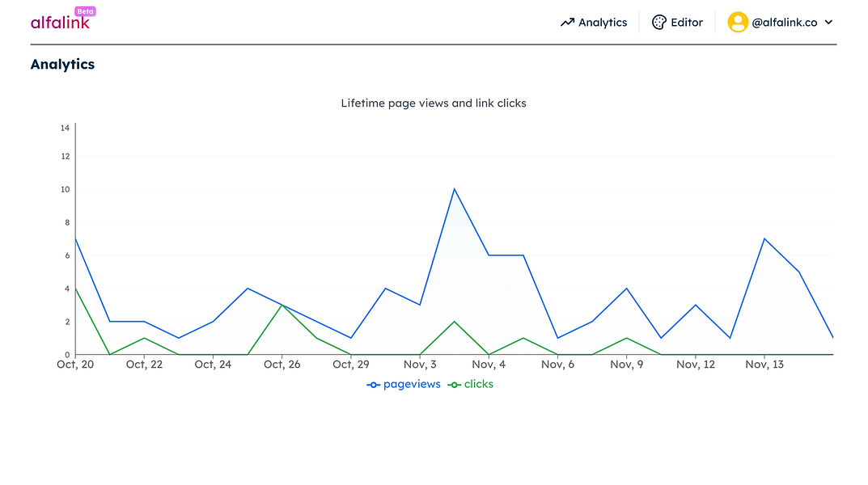Image resolution: width=868 pixels, height=485 pixels.
Task: Click the alfalink logo
Action: tap(60, 22)
